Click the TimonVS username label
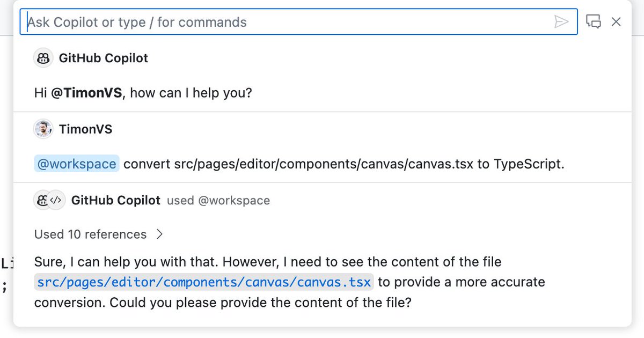The height and width of the screenshot is (338, 644). 86,129
